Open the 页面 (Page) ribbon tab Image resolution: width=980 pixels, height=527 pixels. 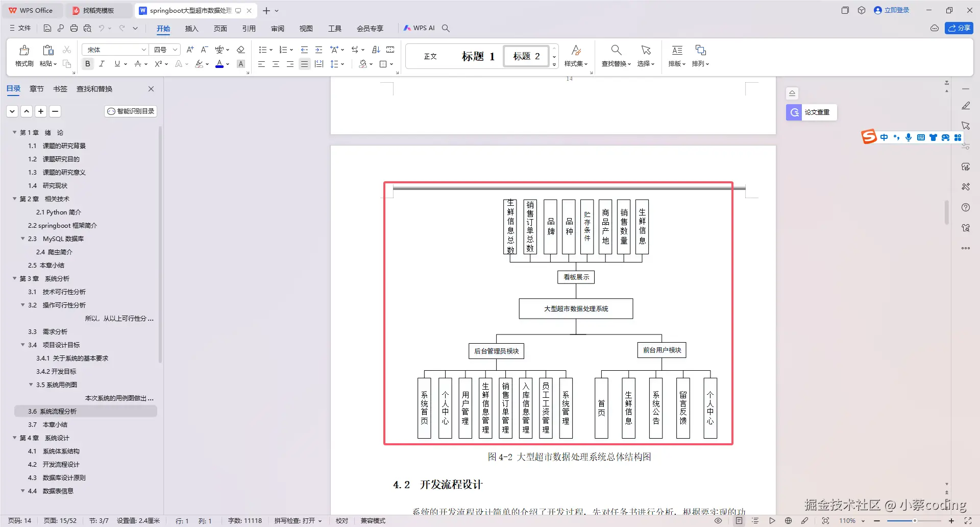point(220,29)
